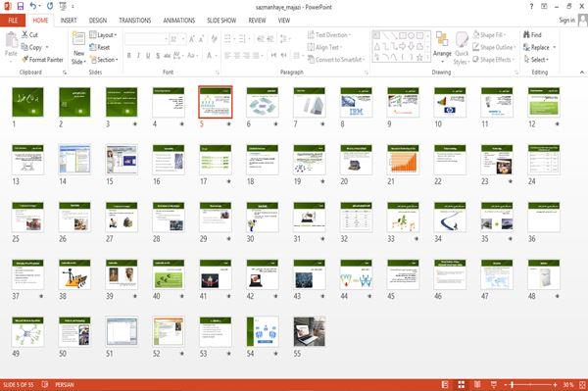Switch to the SLIDE SHOW tab
The image size is (588, 391).
click(x=221, y=21)
